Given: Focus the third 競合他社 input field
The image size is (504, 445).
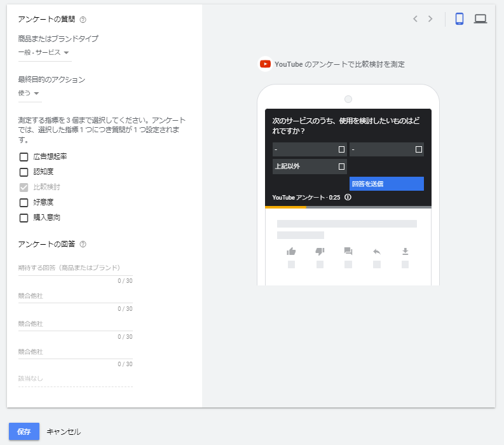Looking at the screenshot, I should point(75,352).
